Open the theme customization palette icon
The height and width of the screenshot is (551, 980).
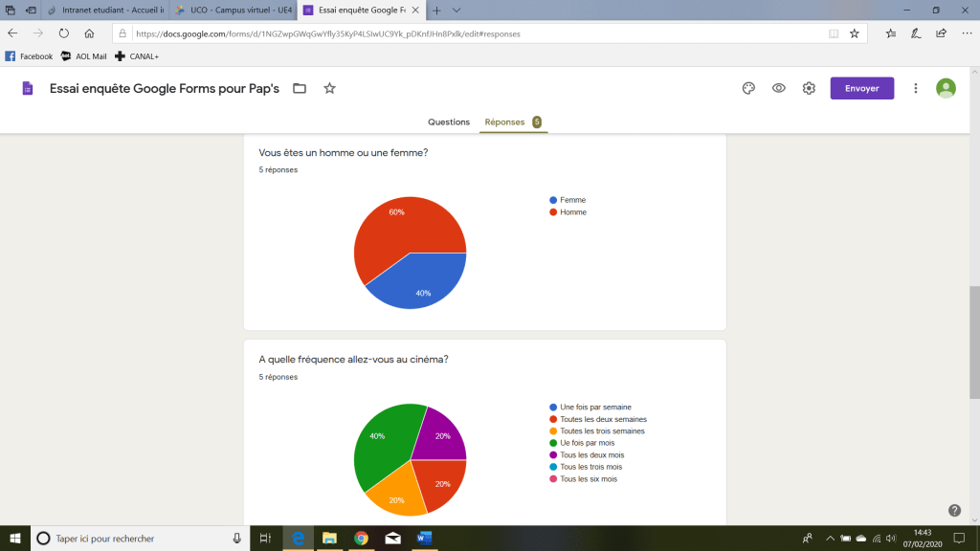(748, 88)
